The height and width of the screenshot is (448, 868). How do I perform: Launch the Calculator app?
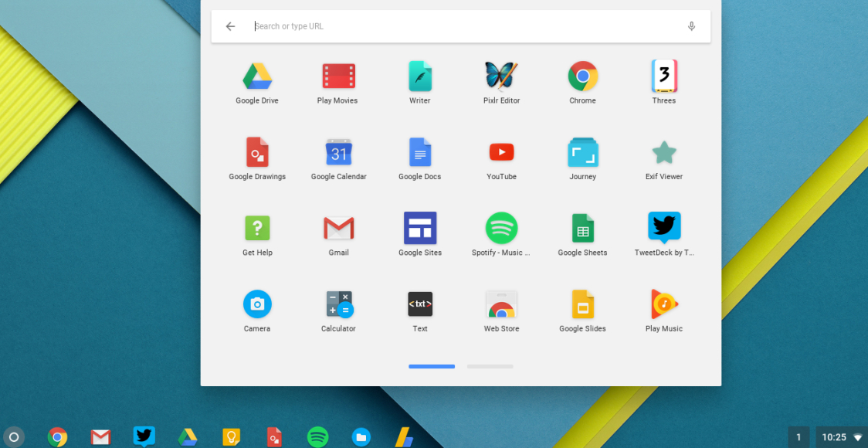[x=338, y=304]
